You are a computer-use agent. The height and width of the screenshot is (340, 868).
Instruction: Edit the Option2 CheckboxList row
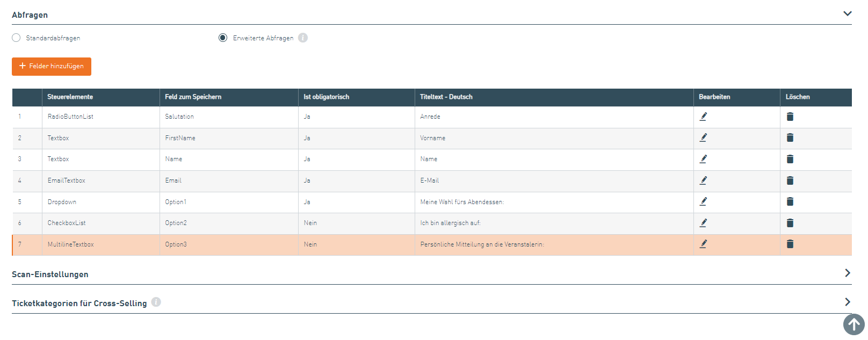point(703,223)
